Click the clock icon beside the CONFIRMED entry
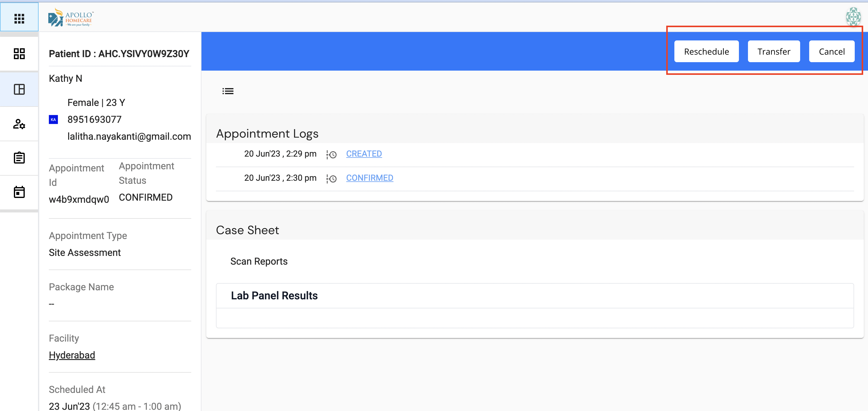868x411 pixels. (331, 179)
